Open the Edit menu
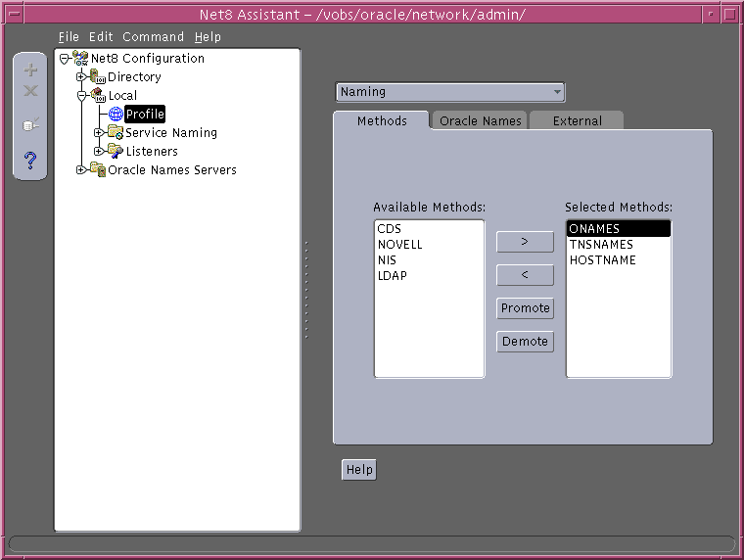The height and width of the screenshot is (560, 744). [x=101, y=36]
